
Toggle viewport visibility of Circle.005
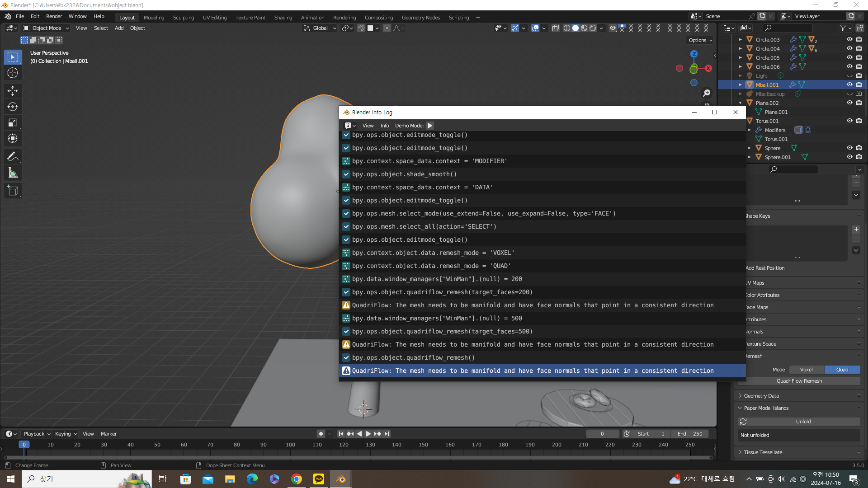point(849,58)
